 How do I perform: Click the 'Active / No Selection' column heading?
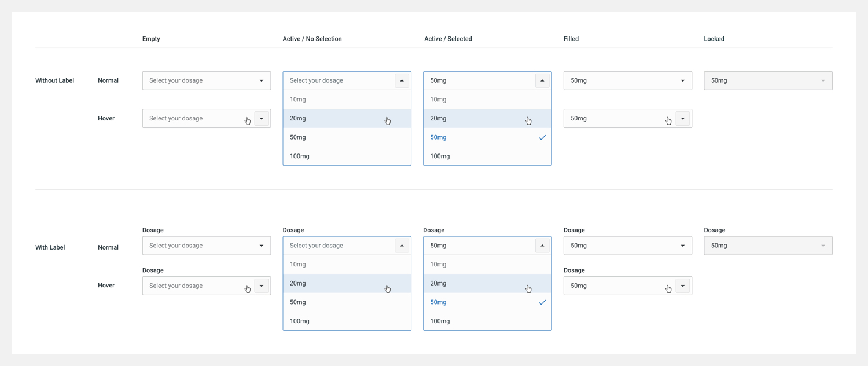312,39
